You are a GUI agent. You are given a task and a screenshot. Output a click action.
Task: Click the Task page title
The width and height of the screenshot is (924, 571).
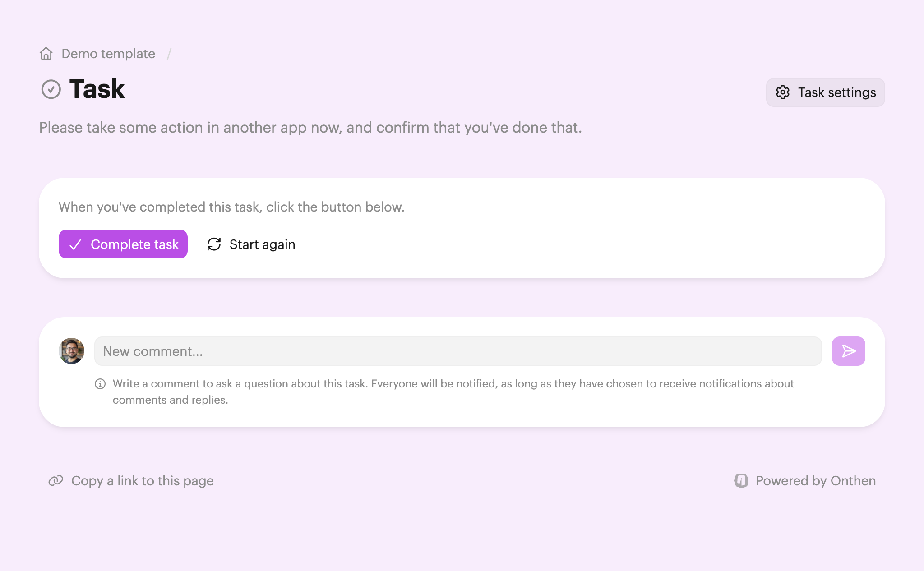pyautogui.click(x=97, y=89)
